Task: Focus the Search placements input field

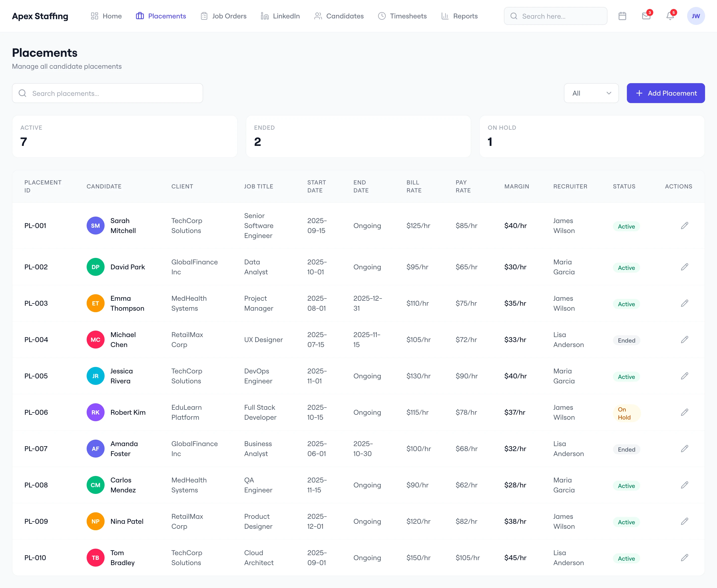Action: click(108, 93)
